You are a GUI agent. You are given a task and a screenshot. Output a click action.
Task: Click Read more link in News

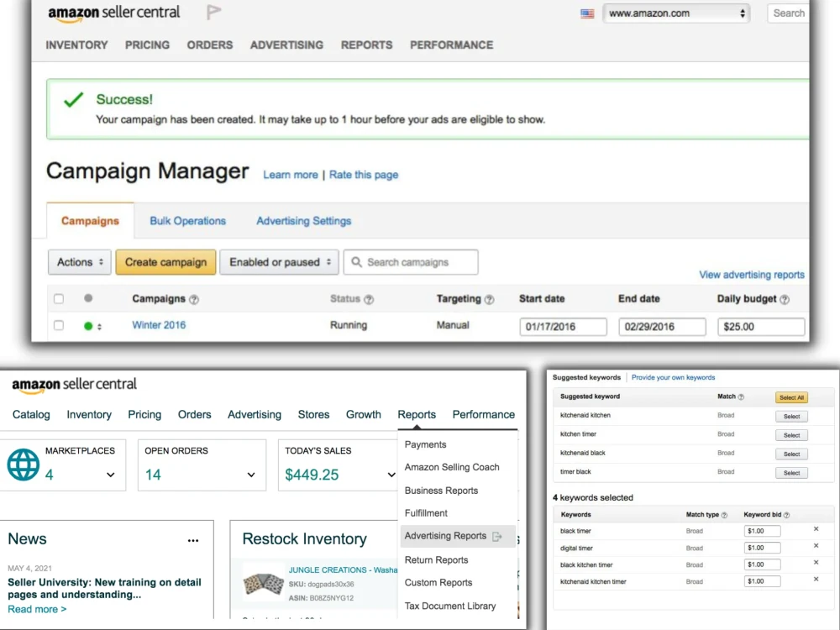(x=37, y=609)
